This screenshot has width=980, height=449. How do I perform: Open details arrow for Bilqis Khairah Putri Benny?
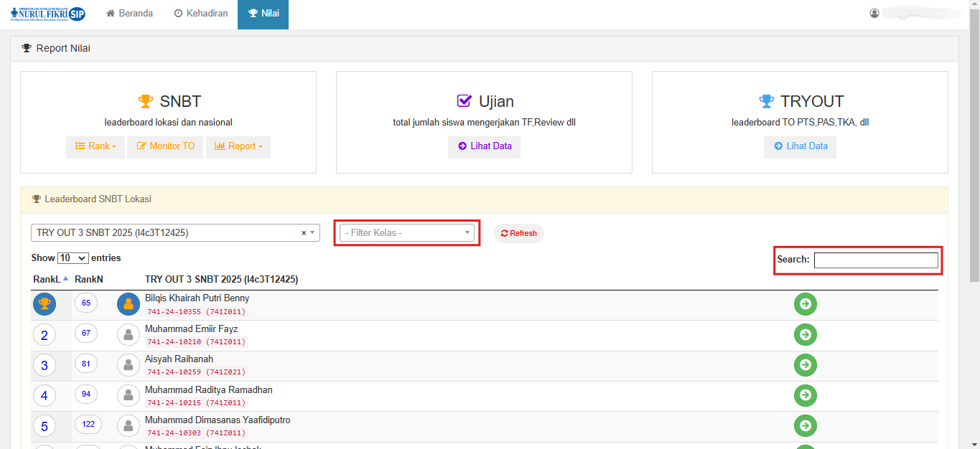pos(805,304)
